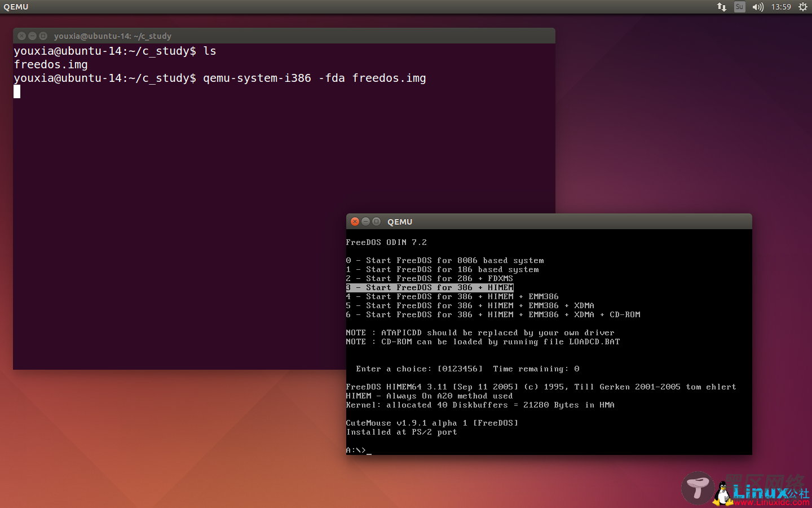Open the system gear session menu
Viewport: 812px width, 508px height.
tap(803, 7)
